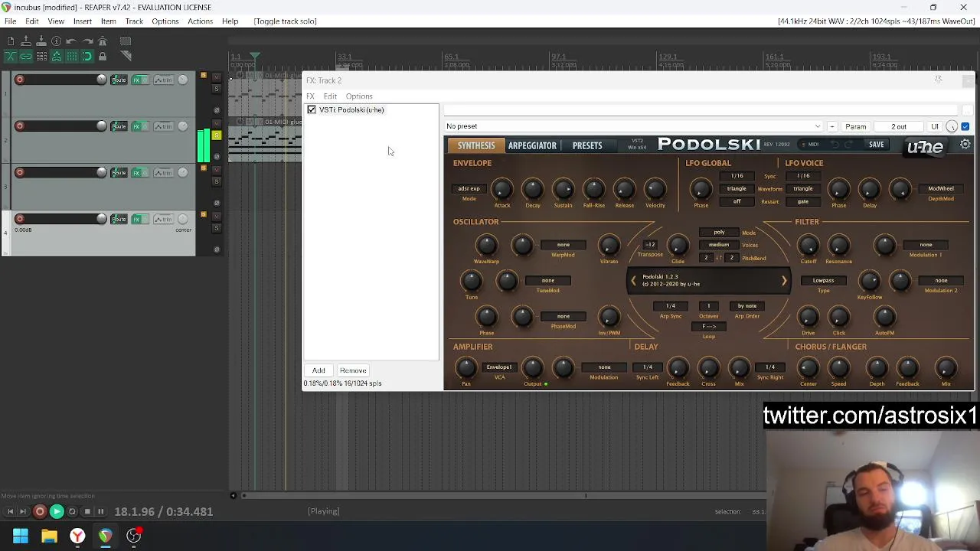This screenshot has height=551, width=980.
Task: Mute track 1
Action: click(x=217, y=79)
